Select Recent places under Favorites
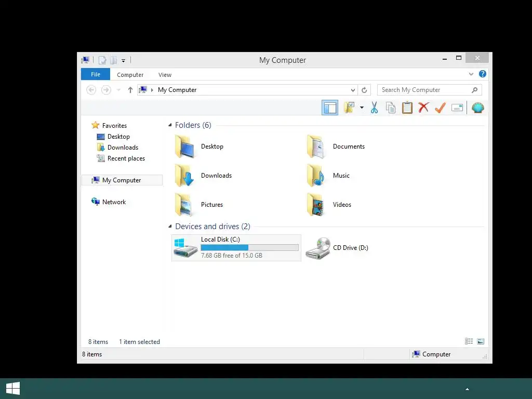The width and height of the screenshot is (532, 399). pos(126,158)
